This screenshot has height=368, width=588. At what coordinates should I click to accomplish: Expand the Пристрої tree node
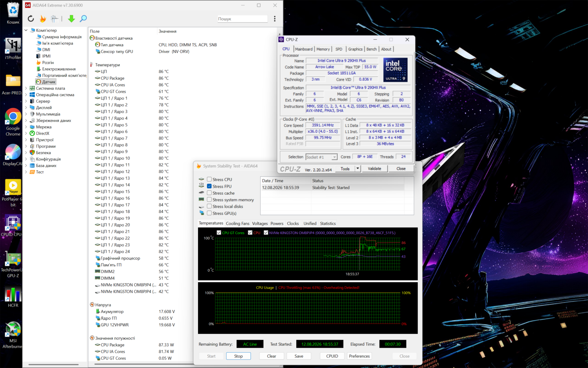click(x=26, y=140)
